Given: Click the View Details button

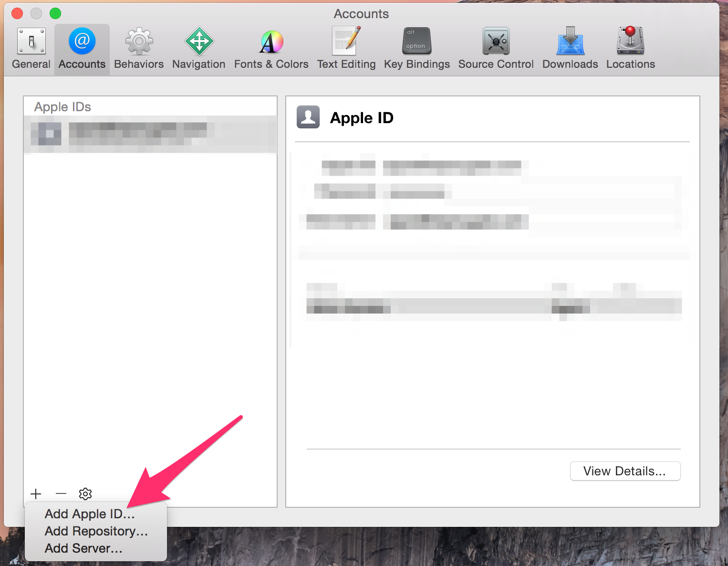Looking at the screenshot, I should pos(625,471).
